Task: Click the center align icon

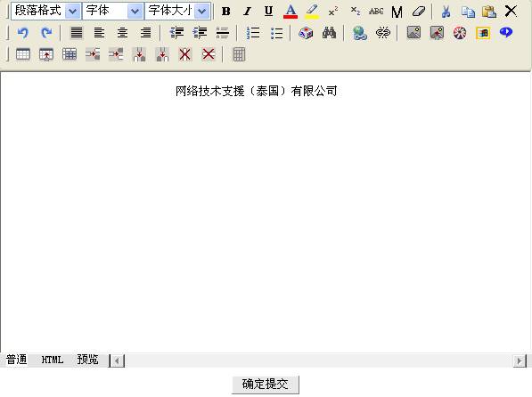Action: 122,33
